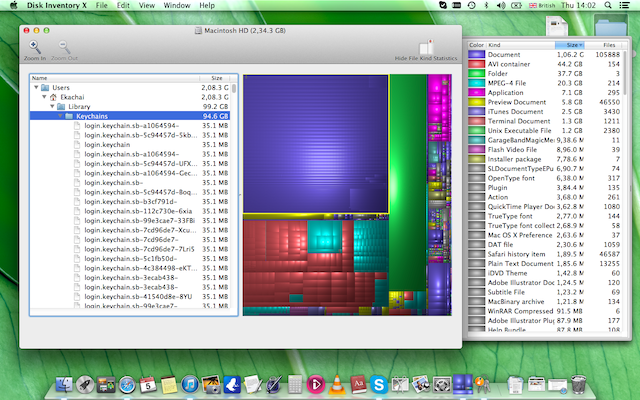Viewport: 640px width, 400px height.
Task: Select the Flash Video File row
Action: click(x=544, y=149)
